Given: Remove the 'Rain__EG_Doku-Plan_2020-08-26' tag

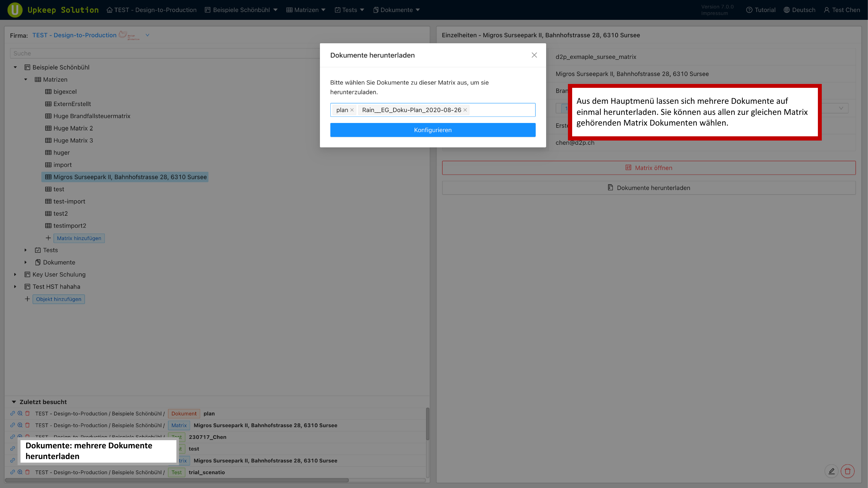Looking at the screenshot, I should click(465, 110).
